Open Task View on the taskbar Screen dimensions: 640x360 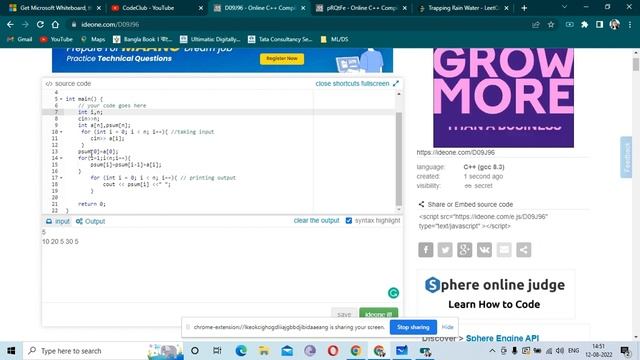click(217, 351)
